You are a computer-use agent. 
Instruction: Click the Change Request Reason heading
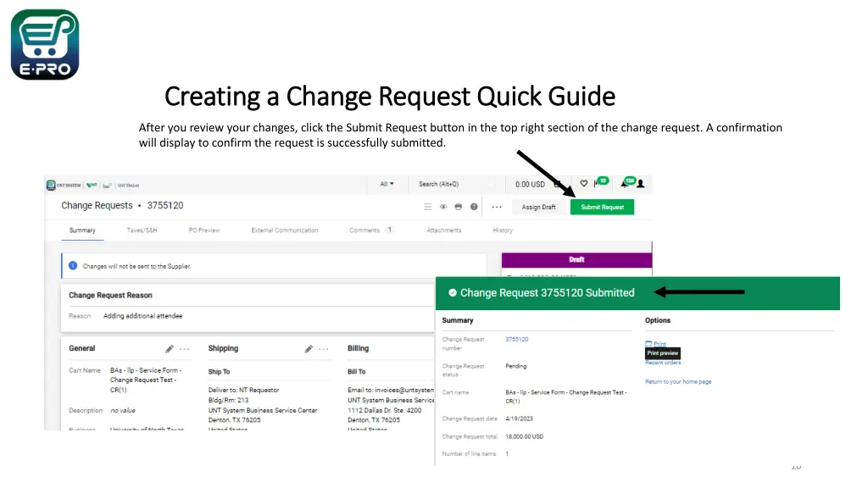pos(110,296)
